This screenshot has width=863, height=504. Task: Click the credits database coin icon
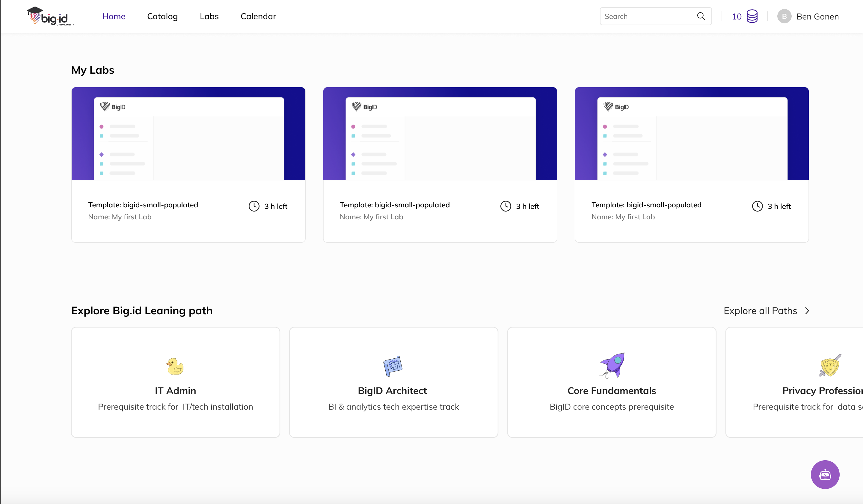coord(752,16)
